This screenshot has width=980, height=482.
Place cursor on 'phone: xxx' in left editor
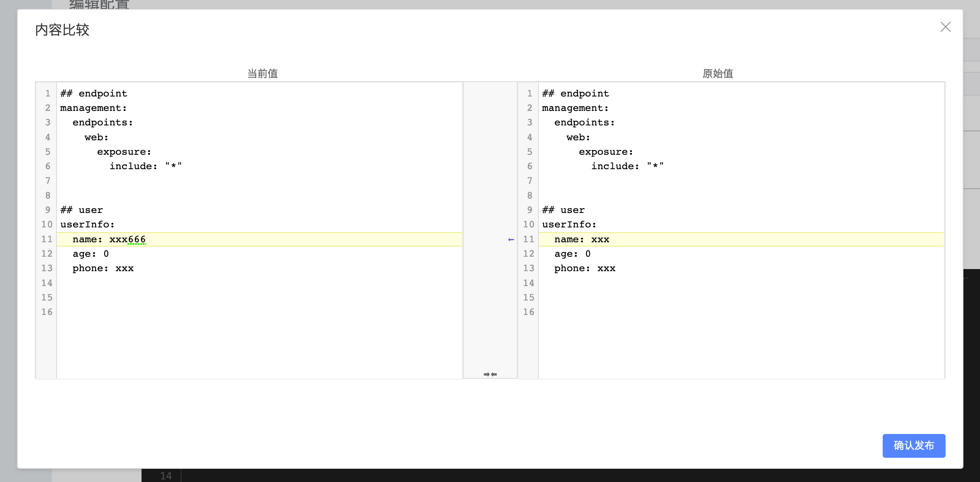tap(103, 269)
